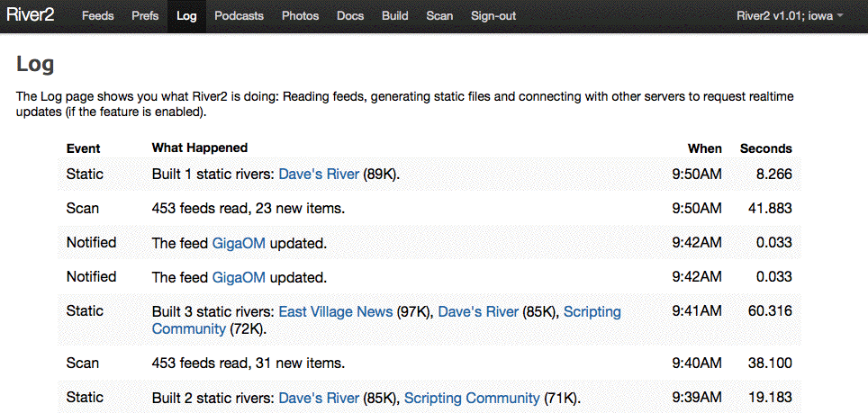Expand the River2 v1.01; iowa dropdown
Image resolution: width=868 pixels, height=413 pixels.
pyautogui.click(x=790, y=16)
